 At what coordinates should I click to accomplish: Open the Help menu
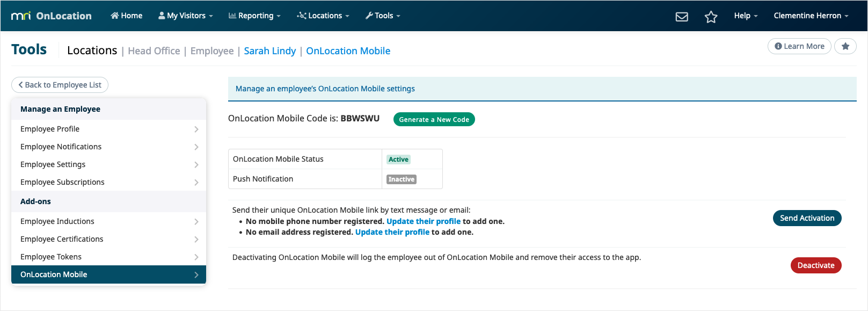tap(746, 16)
